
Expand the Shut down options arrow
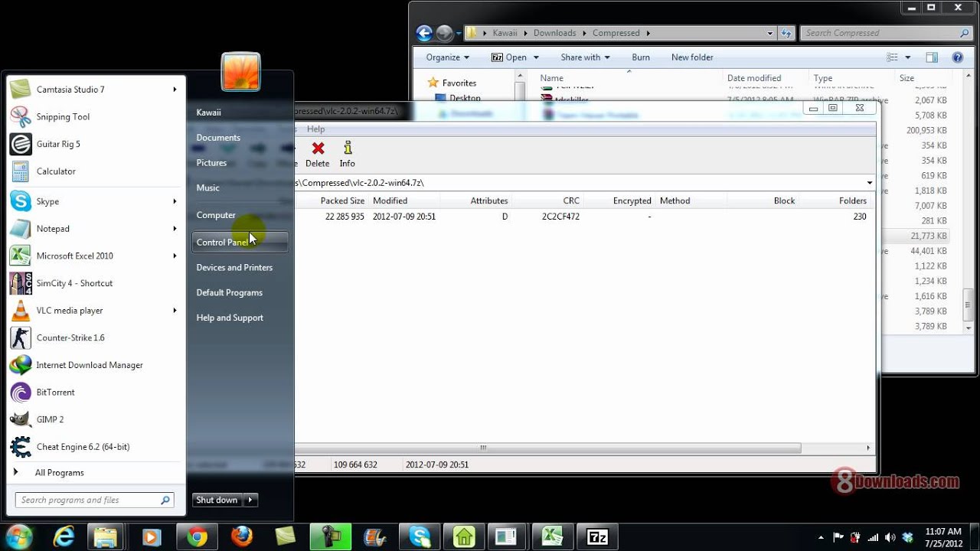coord(250,500)
